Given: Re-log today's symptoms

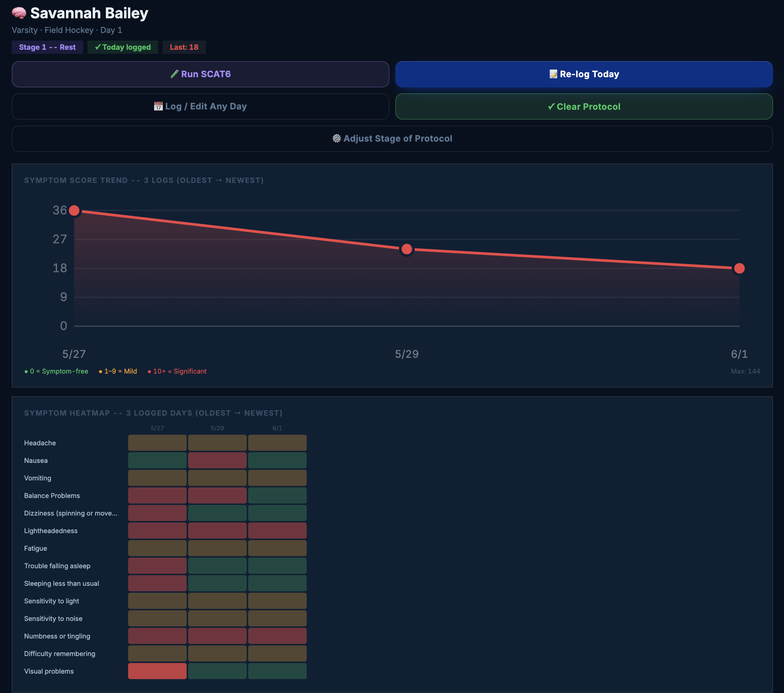Looking at the screenshot, I should click(x=584, y=74).
